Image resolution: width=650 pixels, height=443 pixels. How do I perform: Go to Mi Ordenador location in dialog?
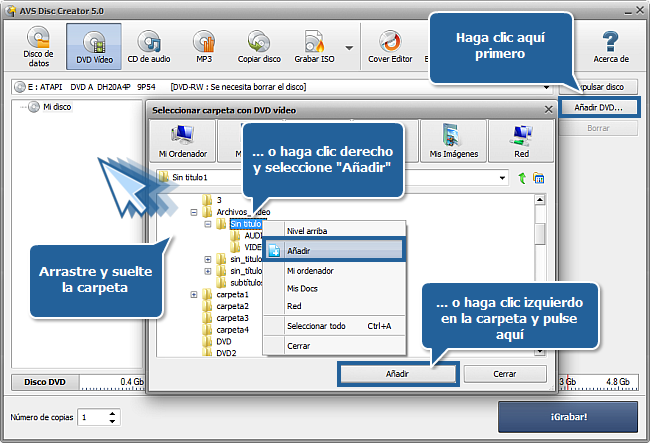(x=183, y=141)
